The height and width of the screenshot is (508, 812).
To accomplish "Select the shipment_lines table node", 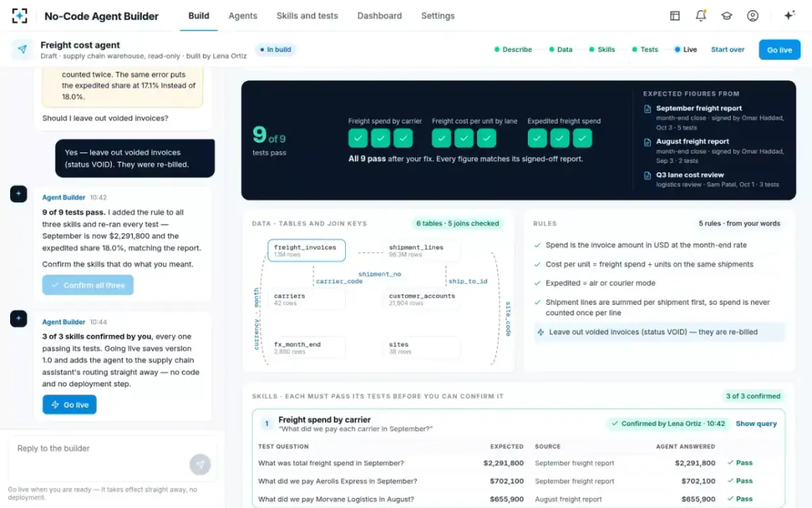I will 422,251.
